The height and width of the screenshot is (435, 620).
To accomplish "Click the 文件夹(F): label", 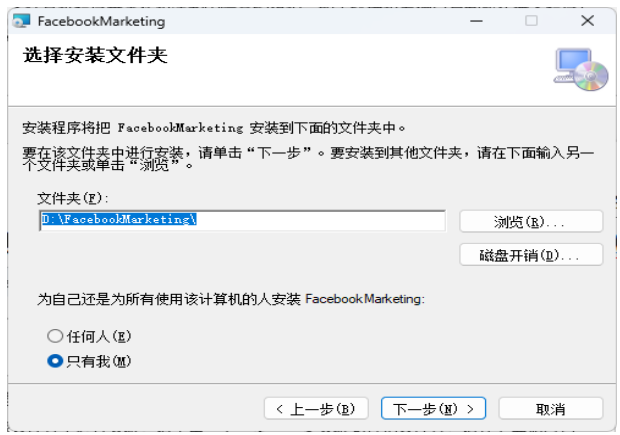I will pos(73,198).
